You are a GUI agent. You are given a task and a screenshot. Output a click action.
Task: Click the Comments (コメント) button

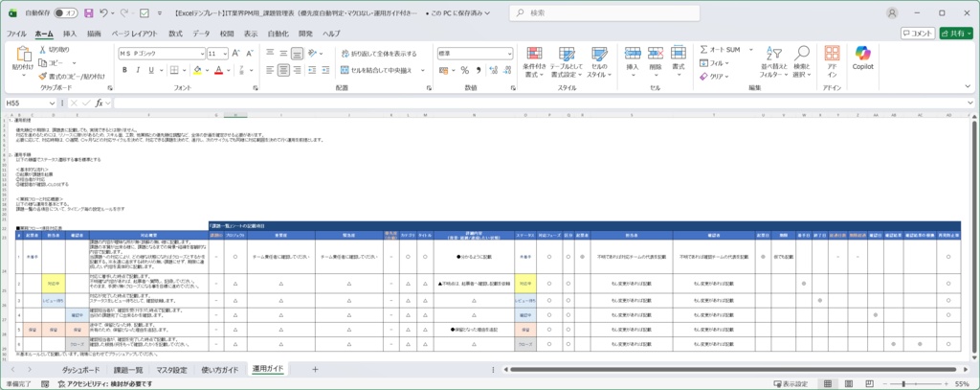point(918,34)
